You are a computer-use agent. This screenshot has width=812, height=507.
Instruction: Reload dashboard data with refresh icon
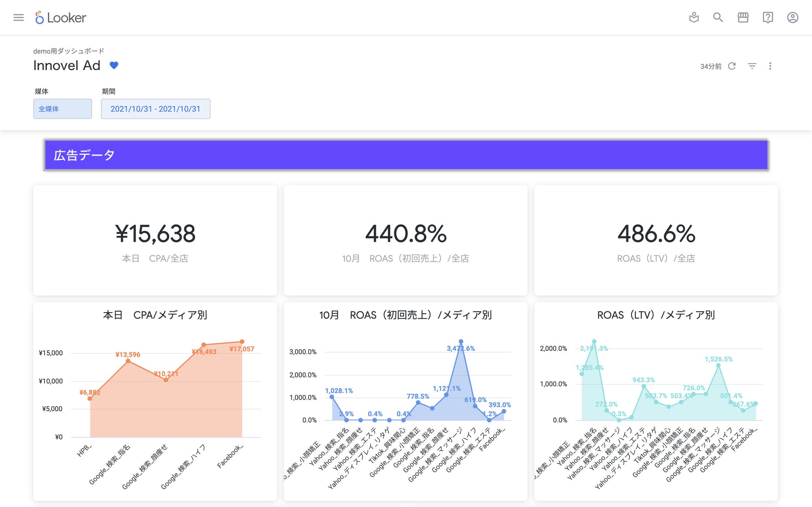click(732, 66)
